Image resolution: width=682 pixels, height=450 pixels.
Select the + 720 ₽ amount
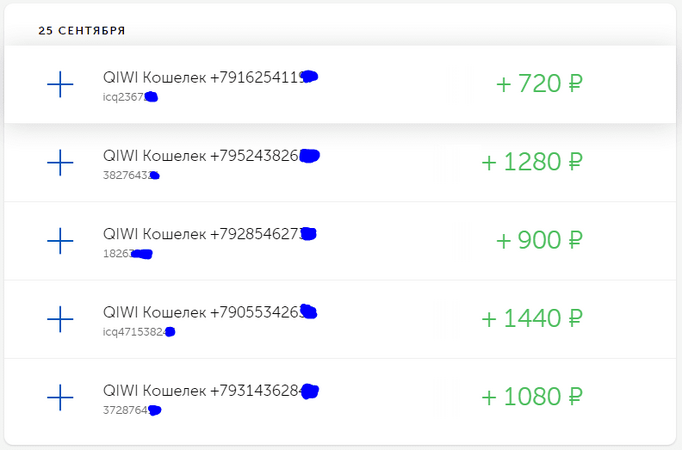click(x=539, y=83)
